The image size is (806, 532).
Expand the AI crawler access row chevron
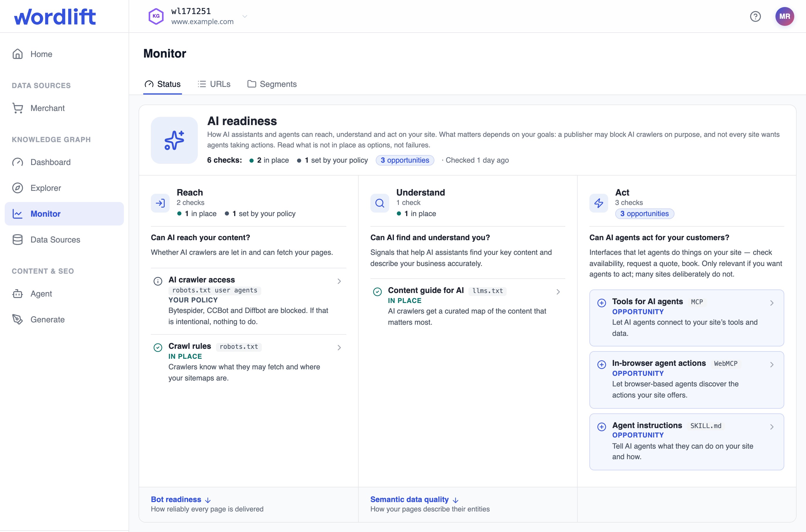339,281
